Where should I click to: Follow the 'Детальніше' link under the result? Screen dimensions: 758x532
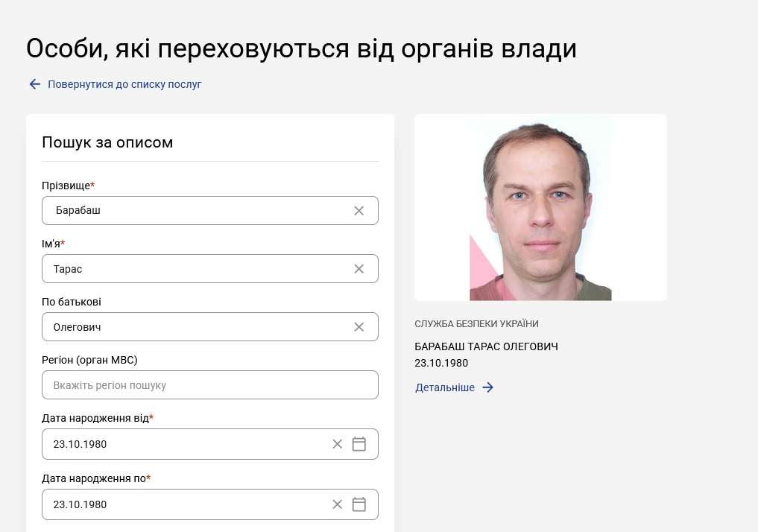(445, 387)
